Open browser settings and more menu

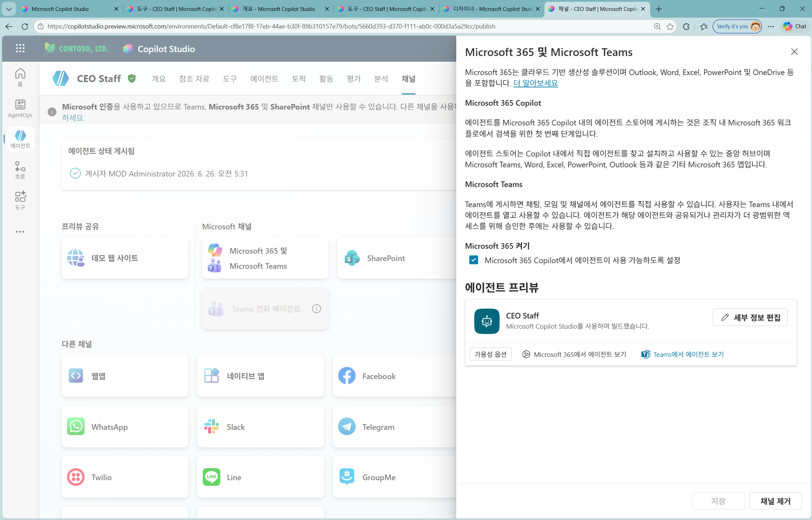771,26
